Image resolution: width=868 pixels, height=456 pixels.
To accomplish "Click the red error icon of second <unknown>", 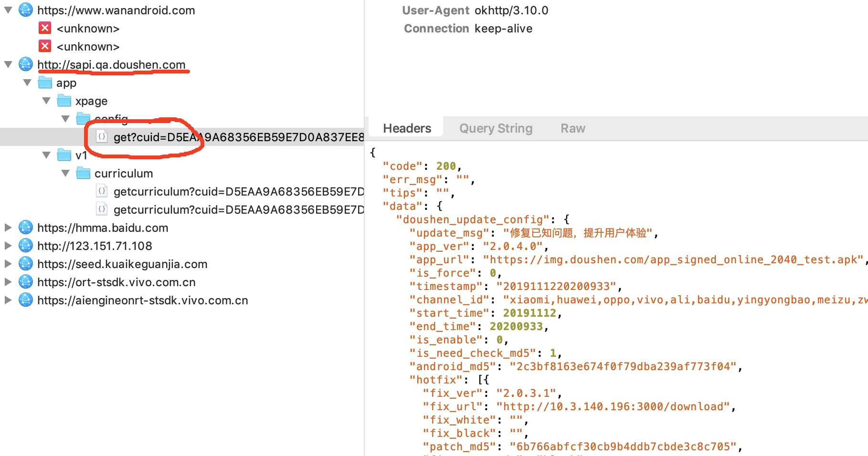I will click(x=45, y=46).
